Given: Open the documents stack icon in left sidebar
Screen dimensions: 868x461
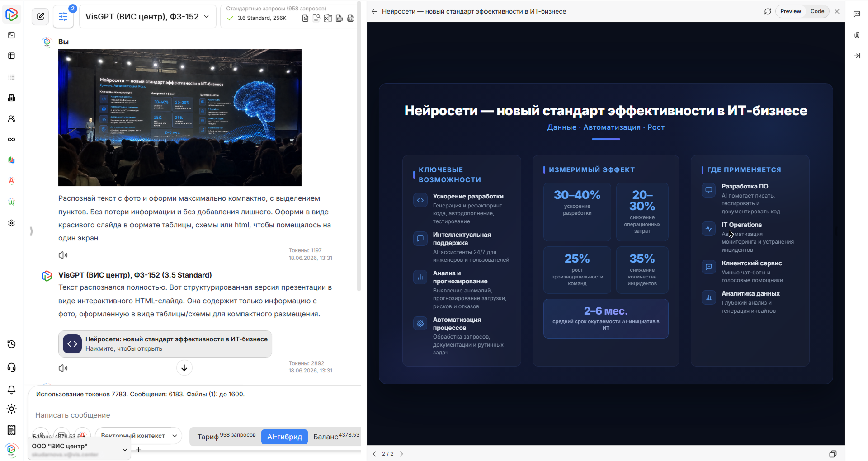Looking at the screenshot, I should coord(12,98).
